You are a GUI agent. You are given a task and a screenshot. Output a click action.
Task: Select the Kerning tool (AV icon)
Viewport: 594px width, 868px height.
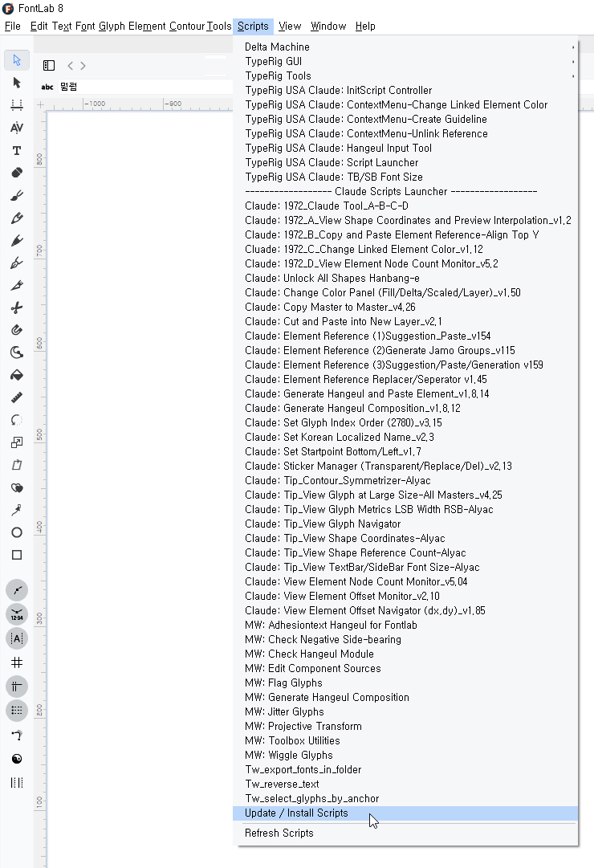(17, 128)
